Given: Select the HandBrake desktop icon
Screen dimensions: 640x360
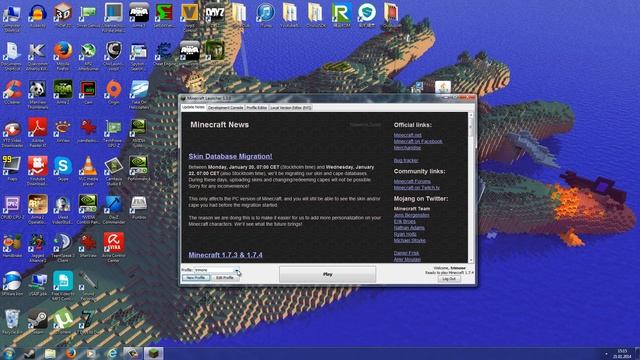Looking at the screenshot, I should point(12,245).
